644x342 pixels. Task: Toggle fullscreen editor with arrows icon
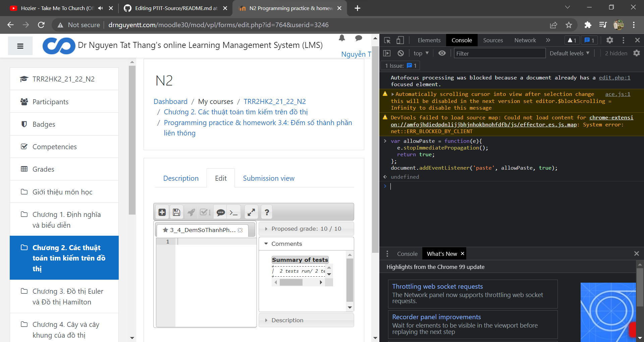click(x=251, y=212)
